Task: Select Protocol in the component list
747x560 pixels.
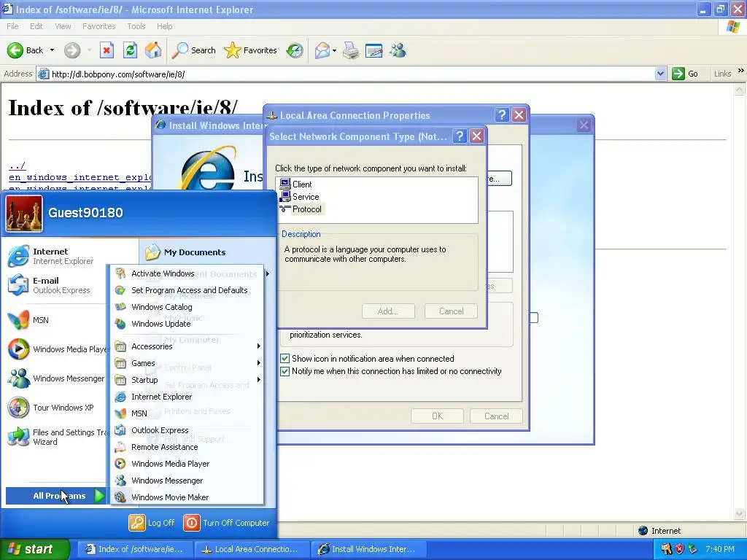Action: click(301, 209)
